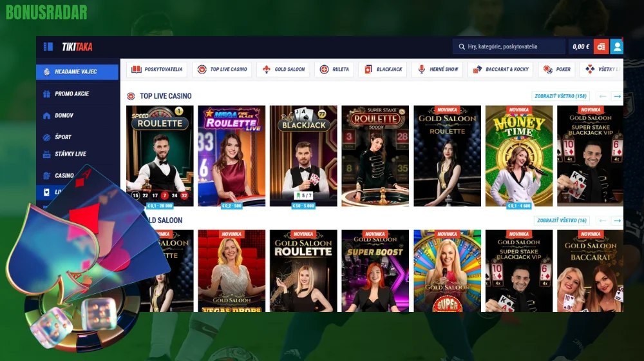Choose the Ruleta category
Viewport: 644px width, 361px height.
pos(334,69)
